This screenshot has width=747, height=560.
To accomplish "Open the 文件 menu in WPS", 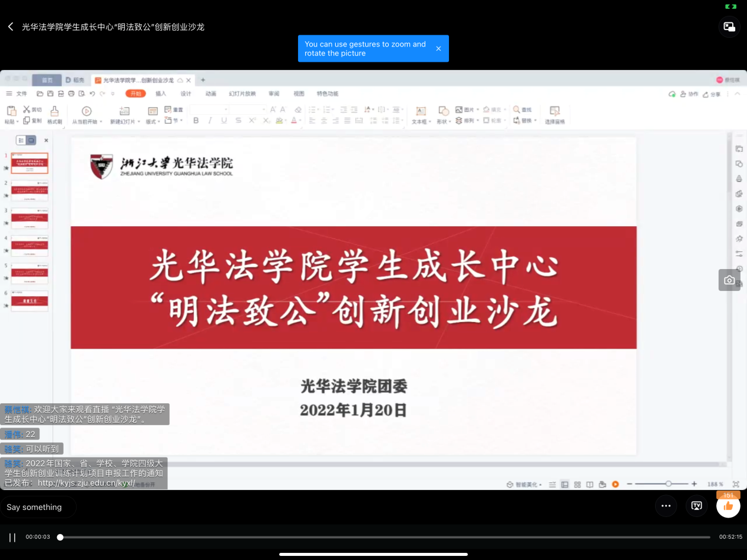I will click(21, 94).
